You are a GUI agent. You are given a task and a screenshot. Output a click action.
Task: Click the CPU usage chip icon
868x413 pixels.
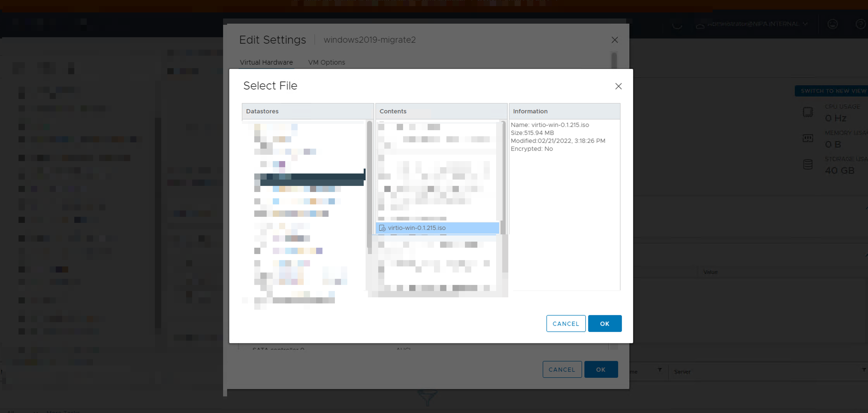pyautogui.click(x=808, y=112)
